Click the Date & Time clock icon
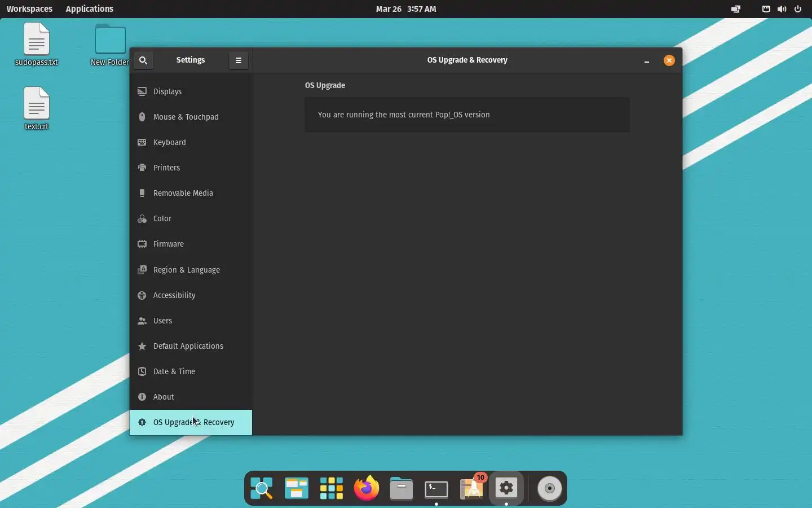 coord(142,371)
